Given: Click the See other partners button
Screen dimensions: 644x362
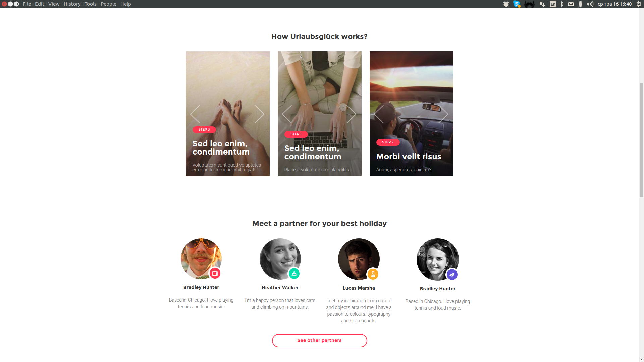Looking at the screenshot, I should pos(319,340).
